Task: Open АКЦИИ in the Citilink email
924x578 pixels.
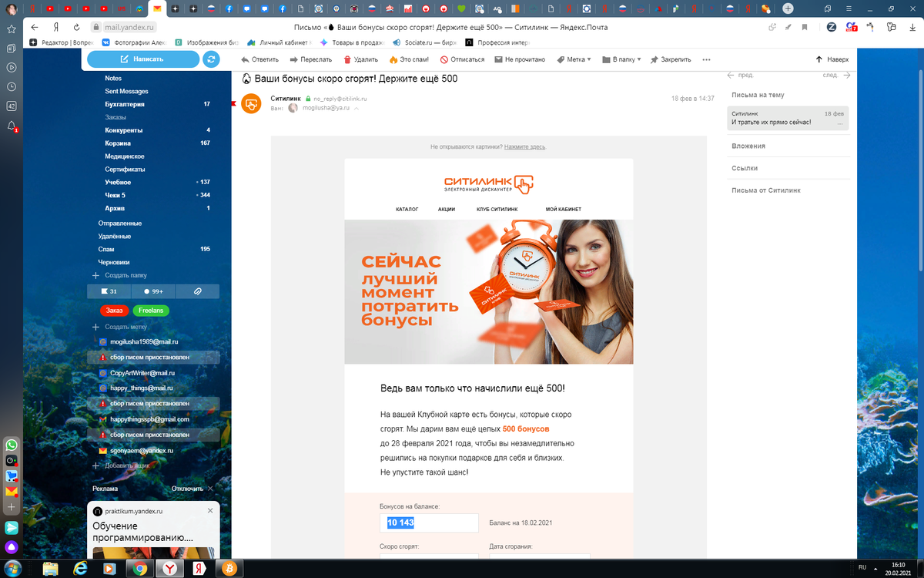Action: coord(447,209)
